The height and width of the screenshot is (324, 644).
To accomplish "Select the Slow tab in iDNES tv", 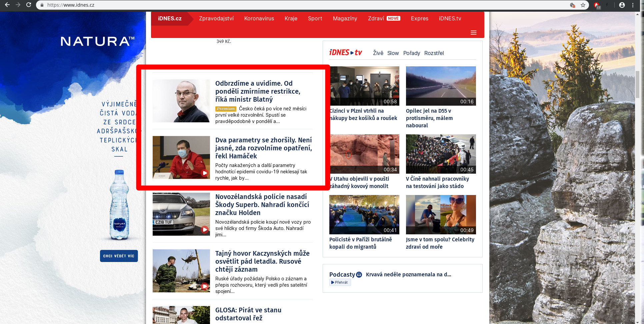I will point(393,53).
